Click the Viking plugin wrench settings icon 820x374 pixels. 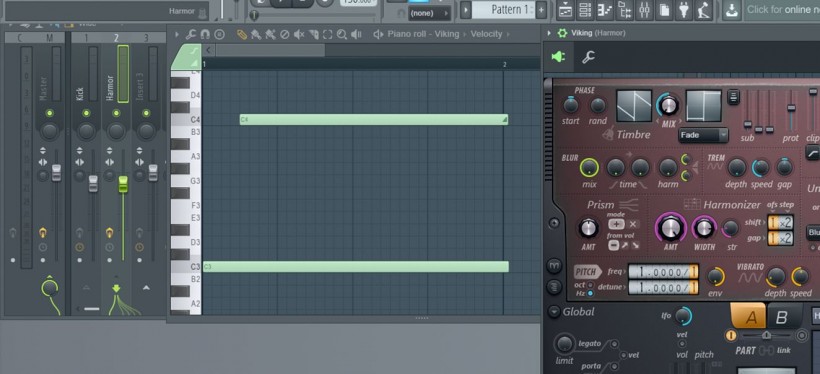click(x=588, y=57)
